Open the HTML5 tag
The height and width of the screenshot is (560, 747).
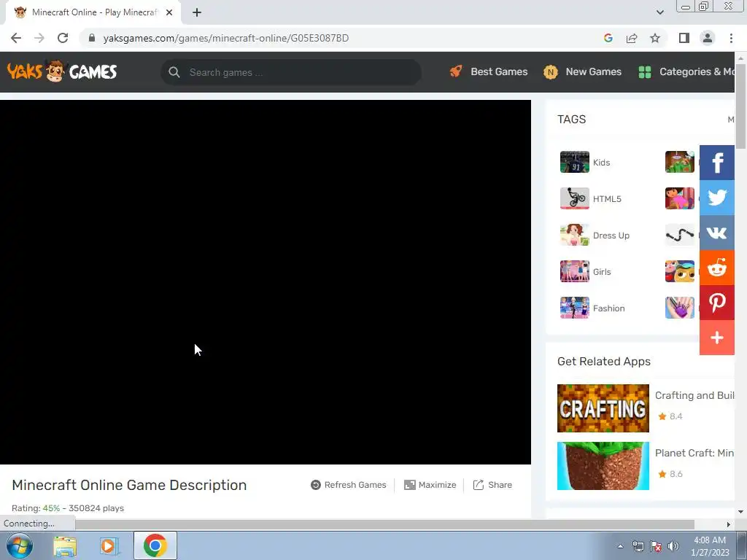click(x=607, y=199)
